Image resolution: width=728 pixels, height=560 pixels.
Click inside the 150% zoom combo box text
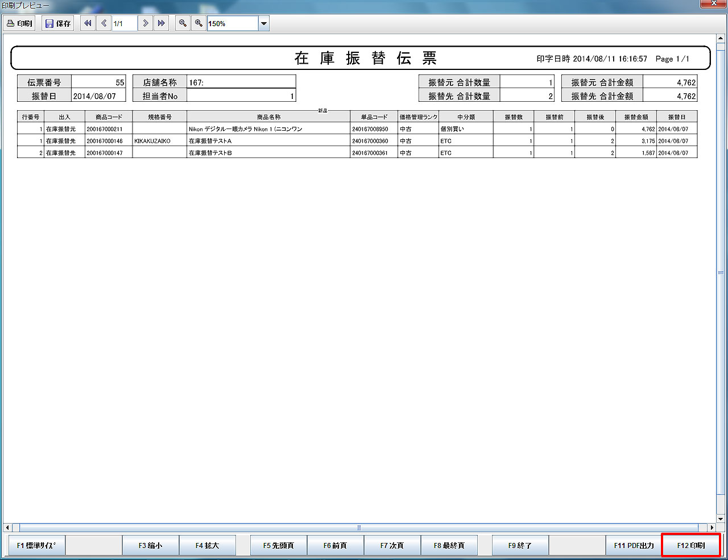coord(232,23)
